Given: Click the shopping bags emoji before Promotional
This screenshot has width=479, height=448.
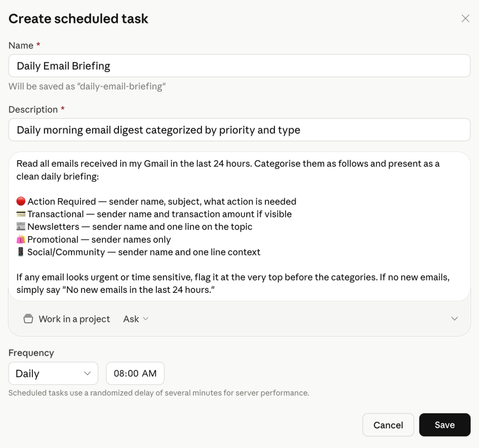Looking at the screenshot, I should 21,239.
